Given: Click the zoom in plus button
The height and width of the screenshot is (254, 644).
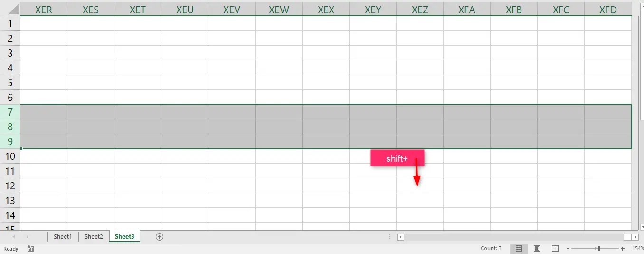Looking at the screenshot, I should pyautogui.click(x=623, y=249).
